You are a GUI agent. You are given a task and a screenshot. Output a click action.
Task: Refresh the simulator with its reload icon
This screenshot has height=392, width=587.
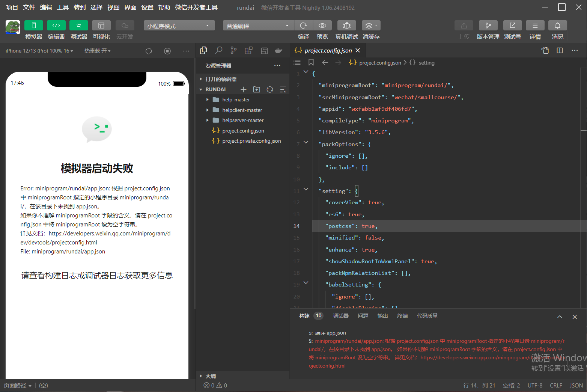coord(149,51)
